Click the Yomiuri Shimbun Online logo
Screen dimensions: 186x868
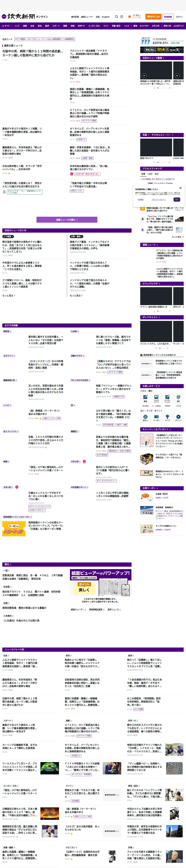click(x=25, y=16)
